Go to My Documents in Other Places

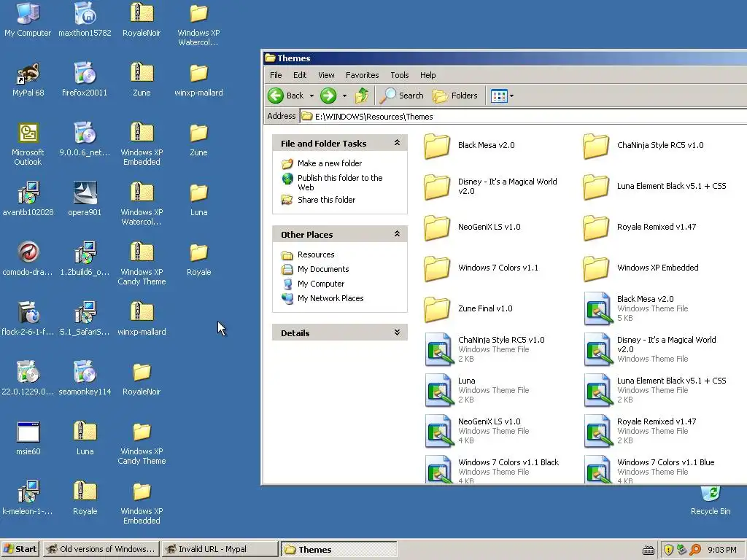323,269
